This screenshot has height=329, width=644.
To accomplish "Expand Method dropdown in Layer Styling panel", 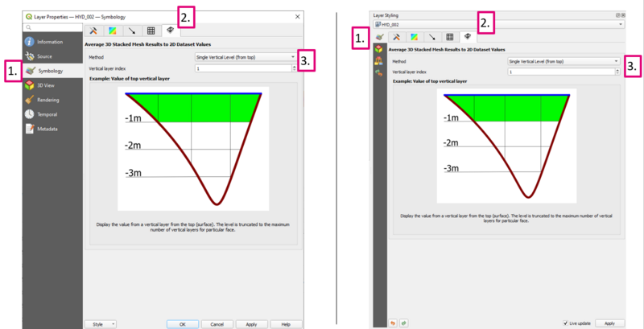I will (564, 61).
